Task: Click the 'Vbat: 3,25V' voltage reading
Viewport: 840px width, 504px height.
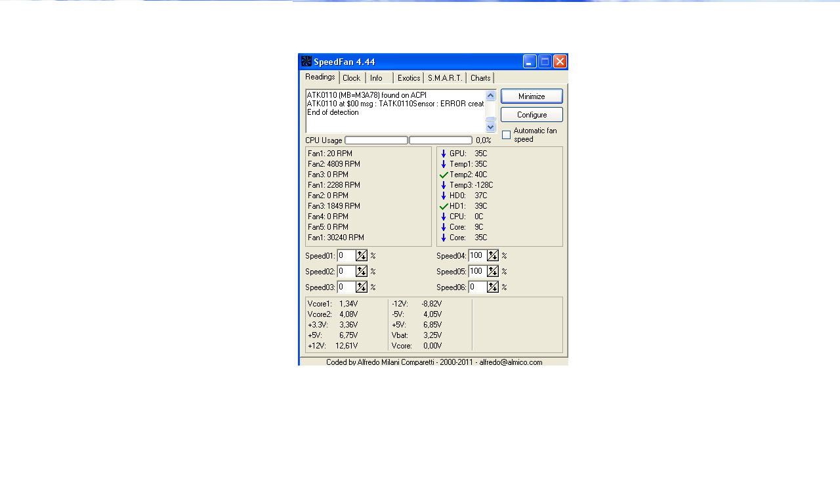Action: [417, 335]
